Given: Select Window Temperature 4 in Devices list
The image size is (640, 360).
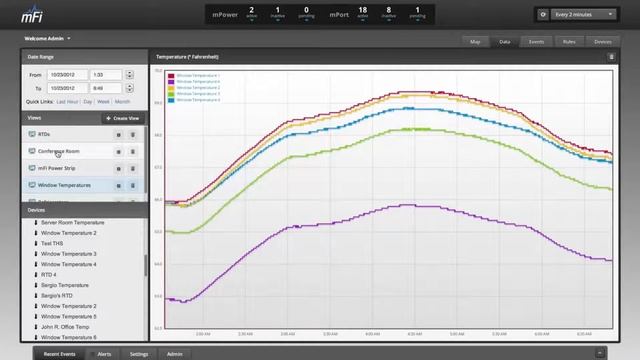Looking at the screenshot, I should [x=69, y=264].
